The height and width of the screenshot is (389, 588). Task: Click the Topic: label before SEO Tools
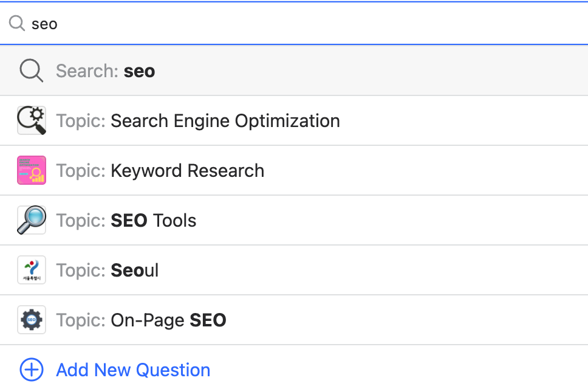pyautogui.click(x=81, y=221)
